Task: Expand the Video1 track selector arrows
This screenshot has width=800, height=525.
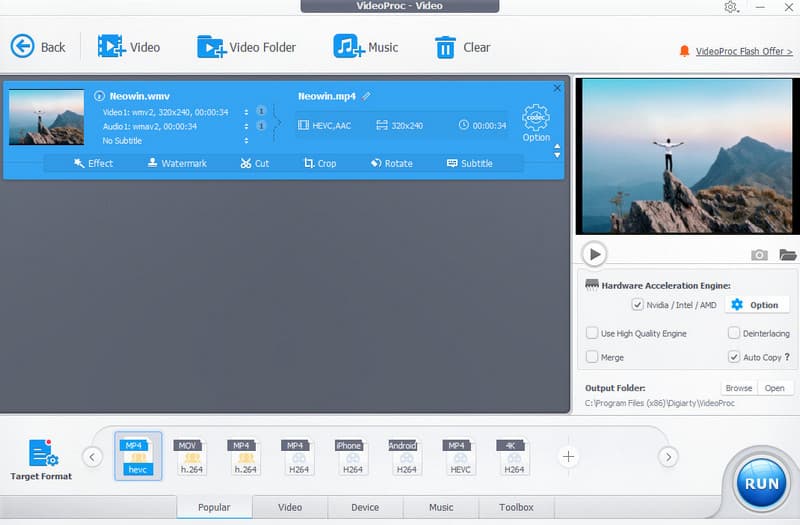Action: coord(246,112)
